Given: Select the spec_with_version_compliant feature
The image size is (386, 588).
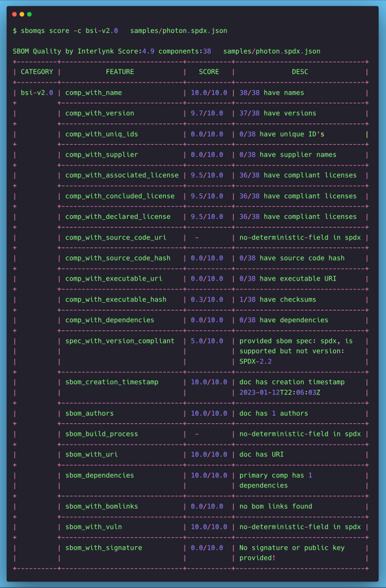Looking at the screenshot, I should click(119, 341).
